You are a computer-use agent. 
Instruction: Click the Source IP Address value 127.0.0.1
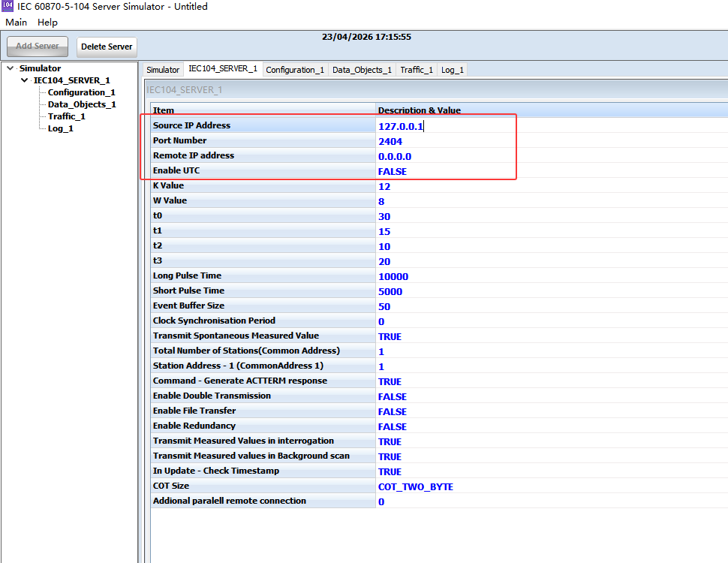[x=401, y=126]
